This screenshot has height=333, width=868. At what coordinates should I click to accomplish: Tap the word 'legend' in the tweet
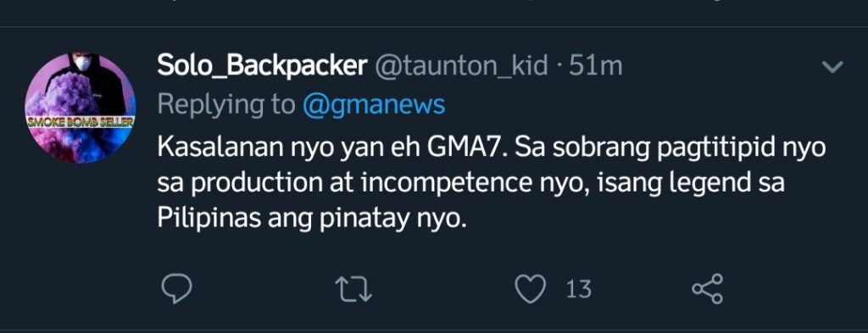(709, 184)
